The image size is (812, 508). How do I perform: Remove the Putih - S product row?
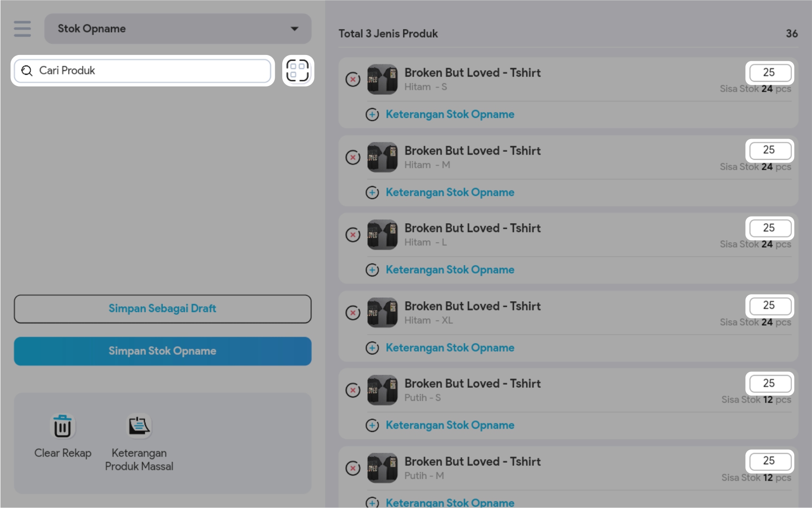tap(353, 390)
